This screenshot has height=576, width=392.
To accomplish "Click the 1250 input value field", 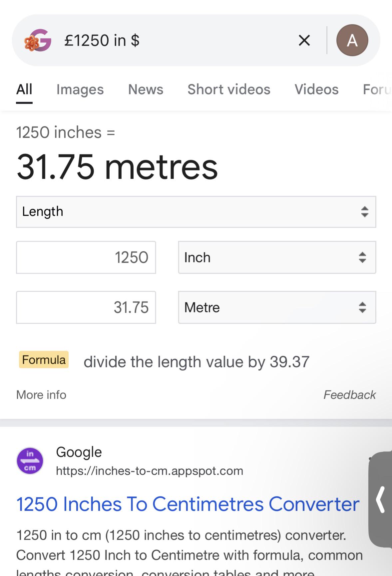I will pyautogui.click(x=86, y=257).
